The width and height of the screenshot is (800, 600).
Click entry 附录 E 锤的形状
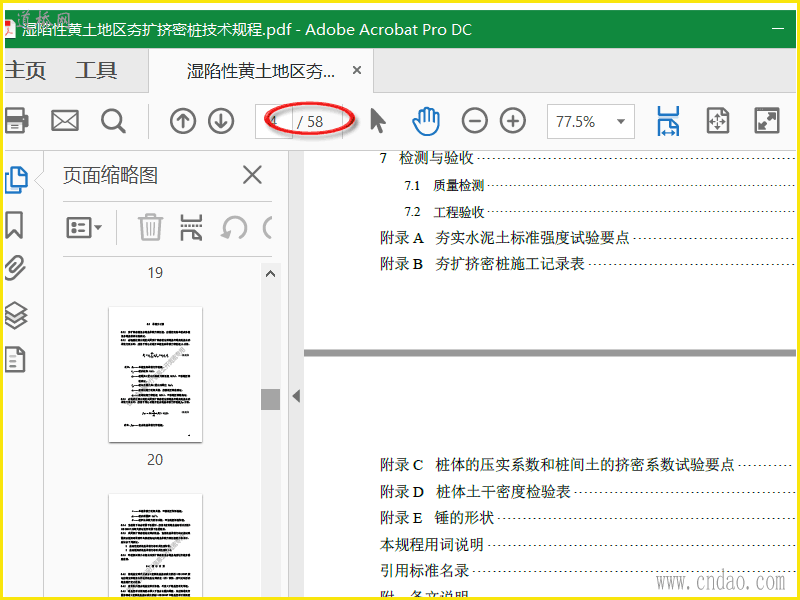tap(437, 518)
